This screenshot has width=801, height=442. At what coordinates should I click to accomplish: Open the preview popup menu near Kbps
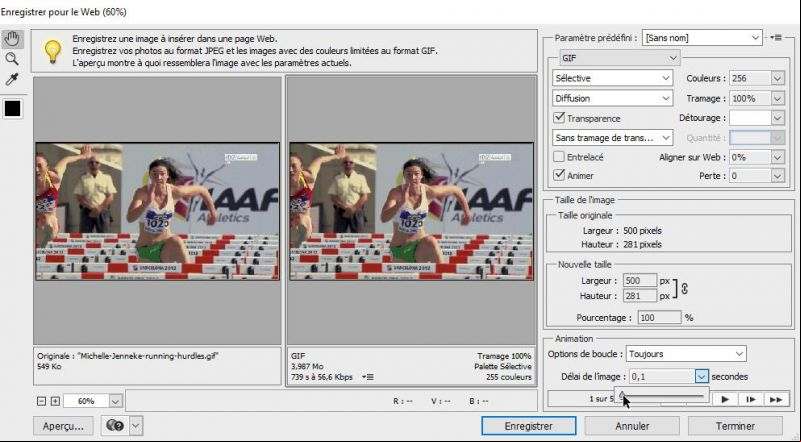[368, 377]
